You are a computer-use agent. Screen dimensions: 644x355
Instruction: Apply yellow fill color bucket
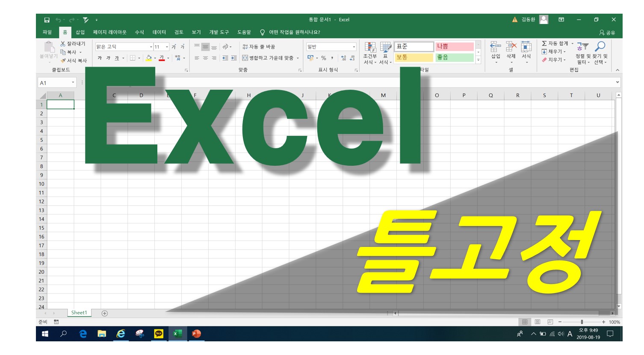pyautogui.click(x=148, y=58)
